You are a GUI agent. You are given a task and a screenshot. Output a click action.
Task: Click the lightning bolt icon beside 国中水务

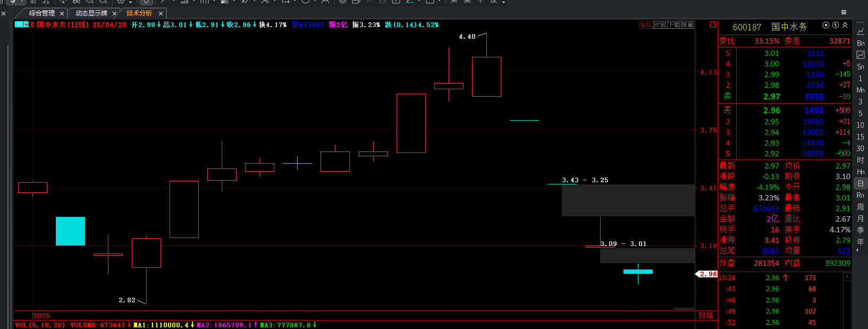(836, 25)
